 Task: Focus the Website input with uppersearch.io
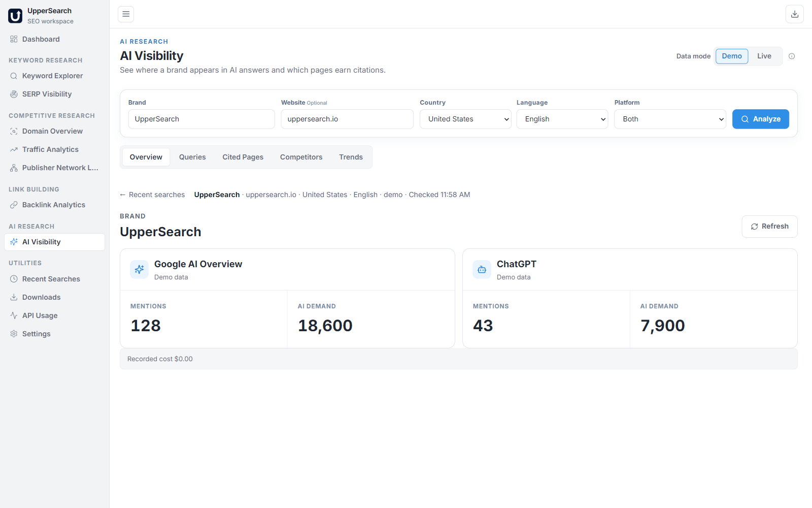point(347,119)
